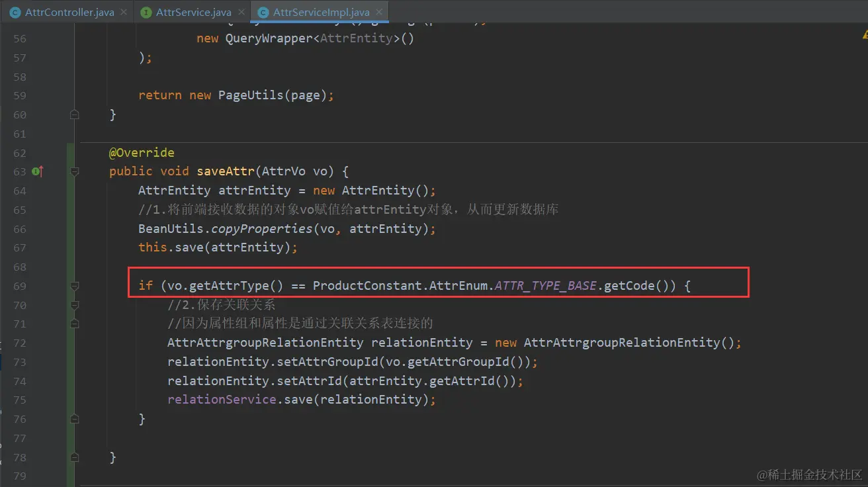Screen dimensions: 868x487
Task: Click the relationService field on line 75
Action: 222,400
